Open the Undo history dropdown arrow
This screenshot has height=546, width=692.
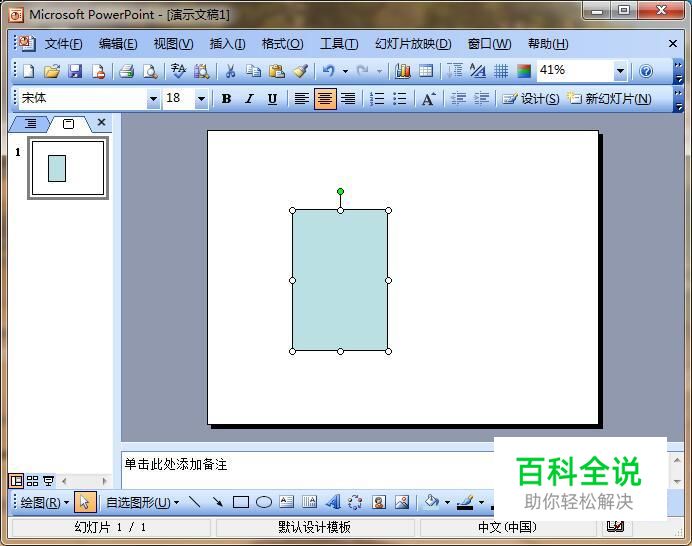coord(345,71)
